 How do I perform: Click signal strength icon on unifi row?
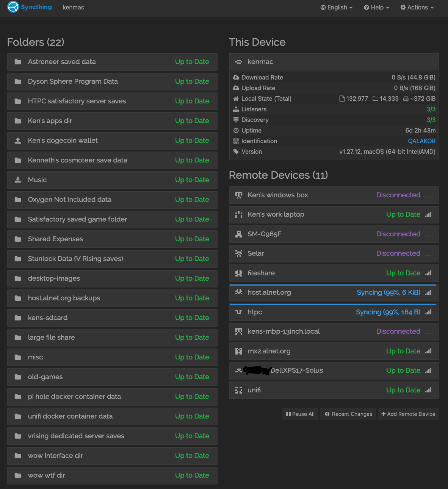pyautogui.click(x=428, y=390)
